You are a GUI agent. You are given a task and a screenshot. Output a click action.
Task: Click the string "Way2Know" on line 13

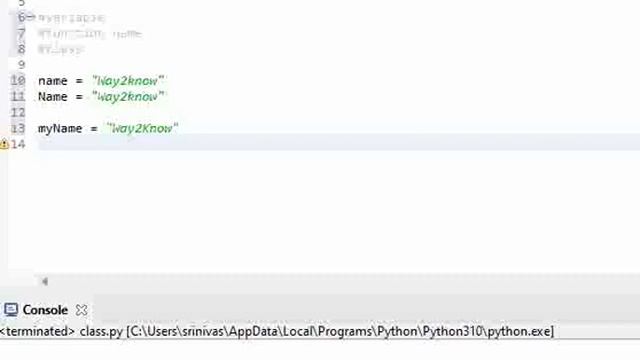point(142,129)
